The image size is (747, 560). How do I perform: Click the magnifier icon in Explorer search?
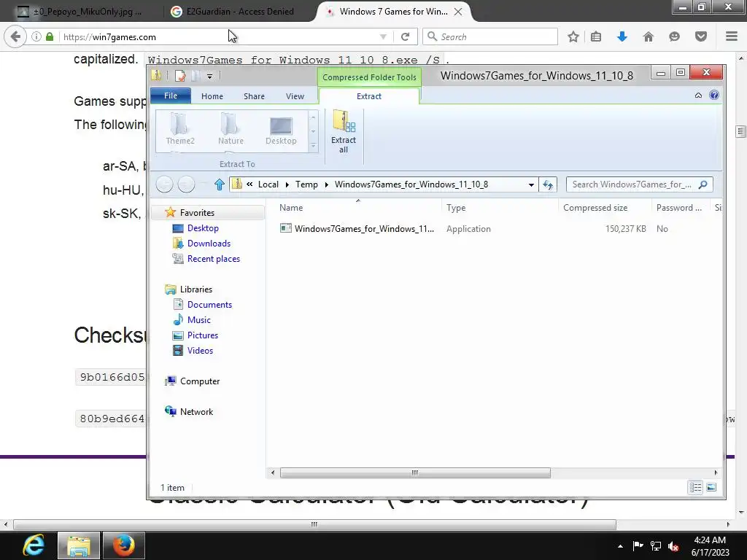703,184
